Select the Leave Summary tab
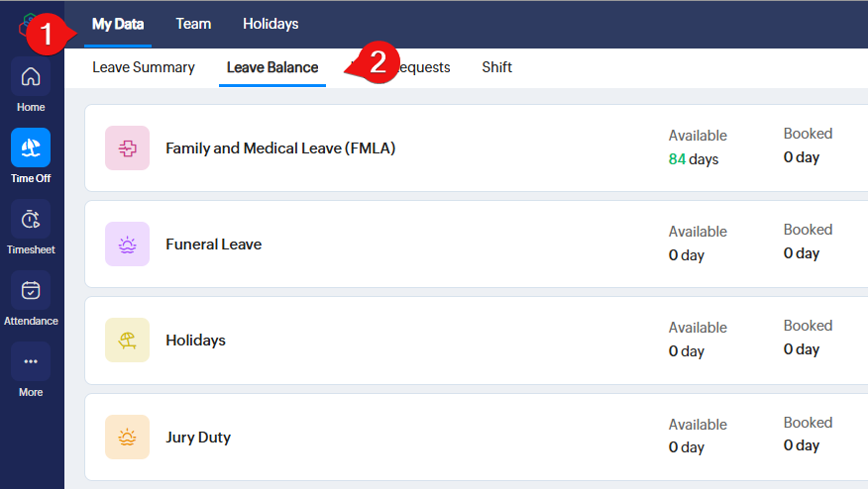This screenshot has width=868, height=489. click(x=144, y=67)
